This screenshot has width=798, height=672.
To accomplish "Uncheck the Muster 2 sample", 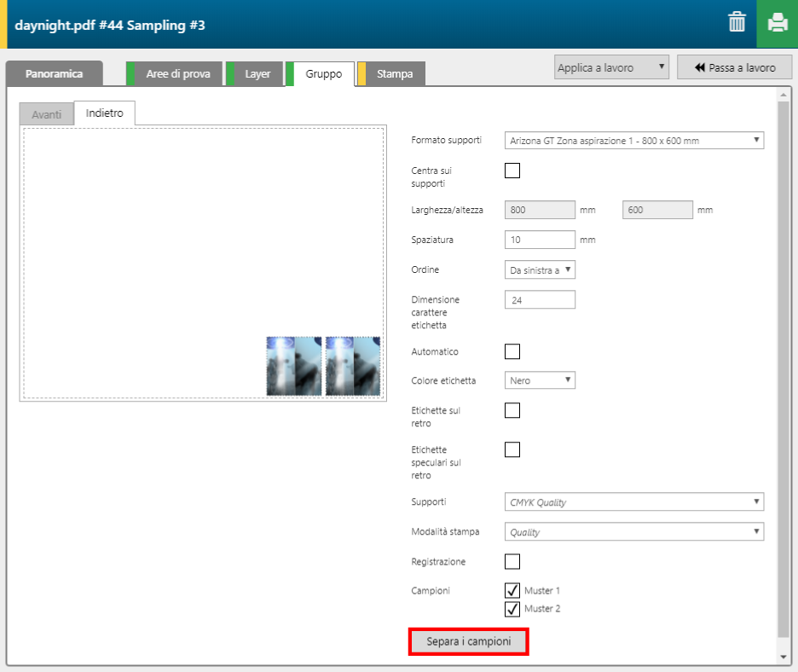I will click(x=512, y=609).
